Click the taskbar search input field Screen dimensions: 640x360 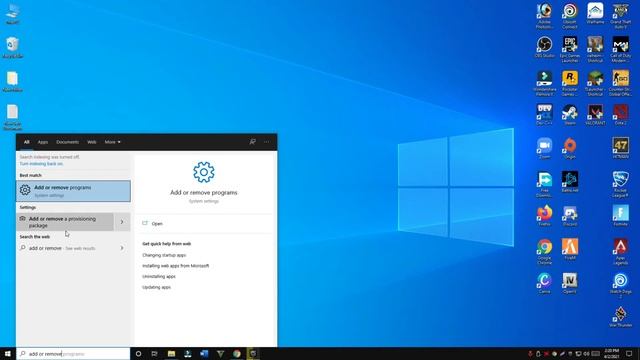click(x=73, y=353)
